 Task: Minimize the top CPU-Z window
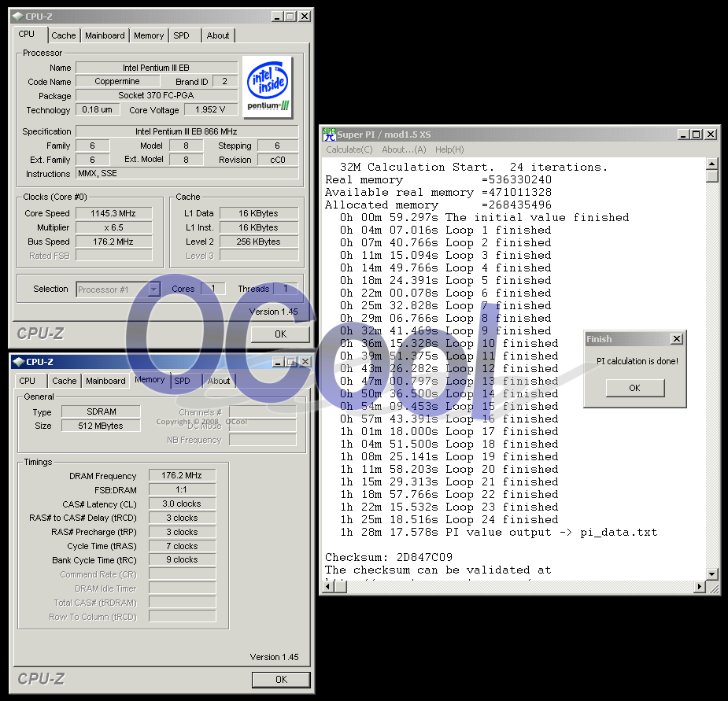pos(277,17)
